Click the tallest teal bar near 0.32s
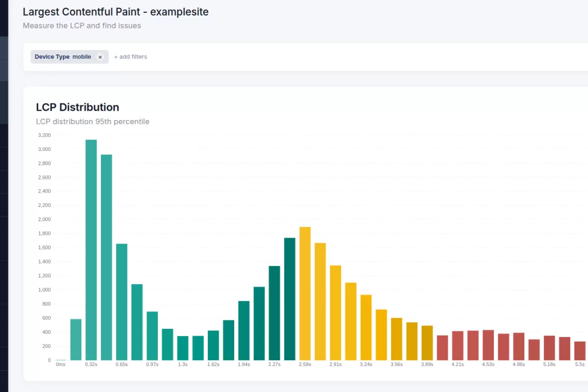This screenshot has height=392, width=588. click(x=91, y=245)
